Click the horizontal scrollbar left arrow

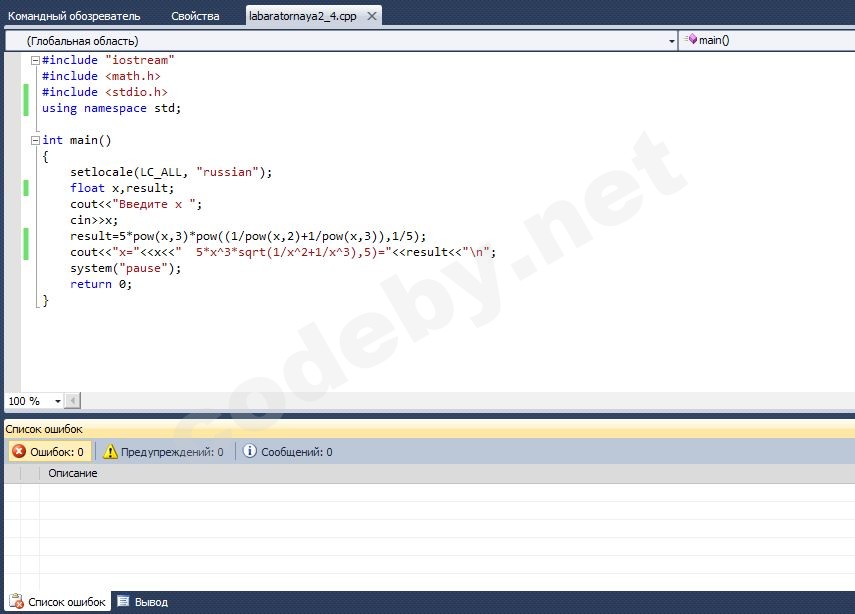click(x=73, y=401)
